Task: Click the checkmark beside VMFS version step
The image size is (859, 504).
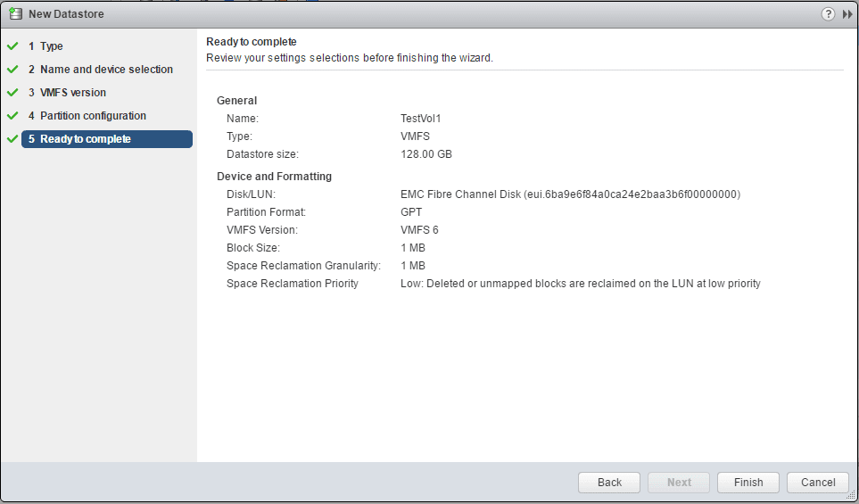Action: (x=12, y=93)
